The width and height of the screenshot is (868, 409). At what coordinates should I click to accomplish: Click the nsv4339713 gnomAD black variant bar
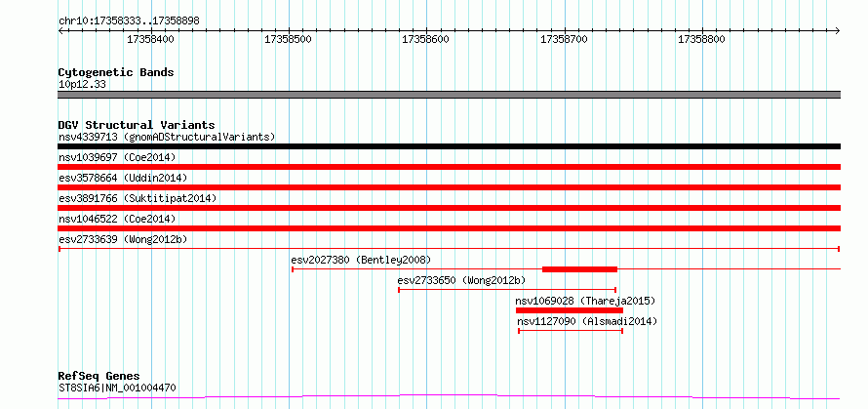pos(449,146)
